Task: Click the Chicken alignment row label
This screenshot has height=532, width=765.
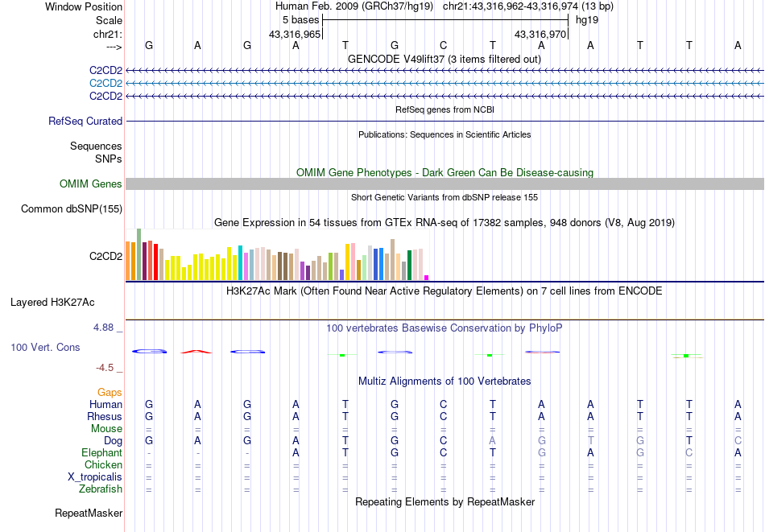Action: 103,464
